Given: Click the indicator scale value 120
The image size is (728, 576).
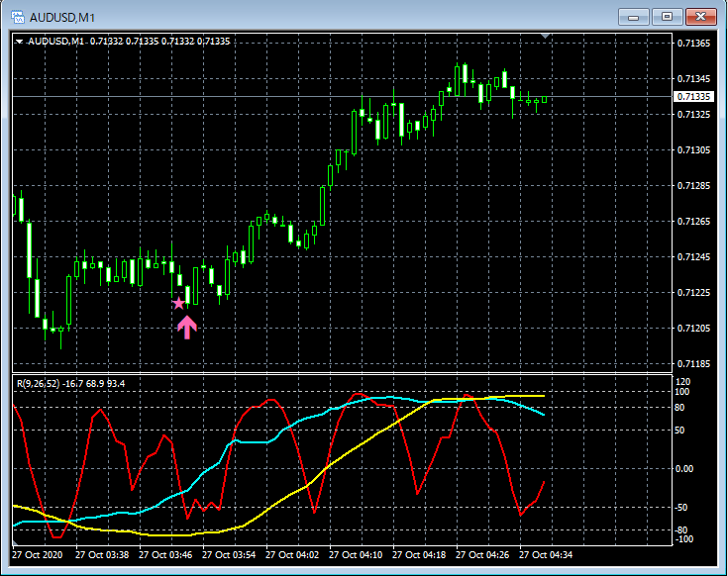Looking at the screenshot, I should (683, 382).
